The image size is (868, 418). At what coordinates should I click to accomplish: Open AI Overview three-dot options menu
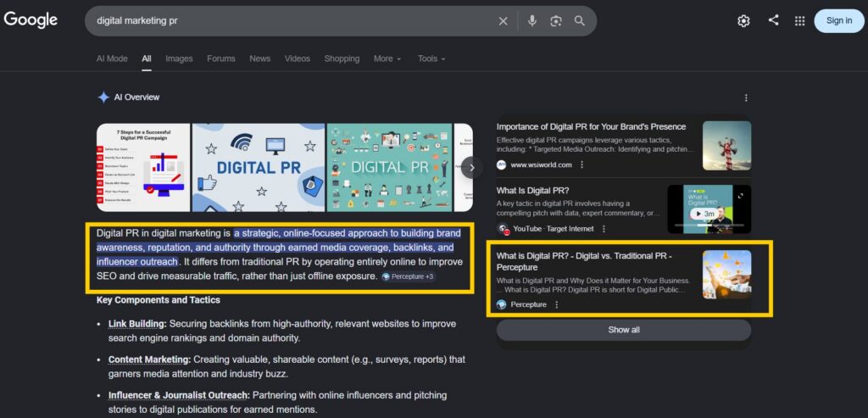746,98
